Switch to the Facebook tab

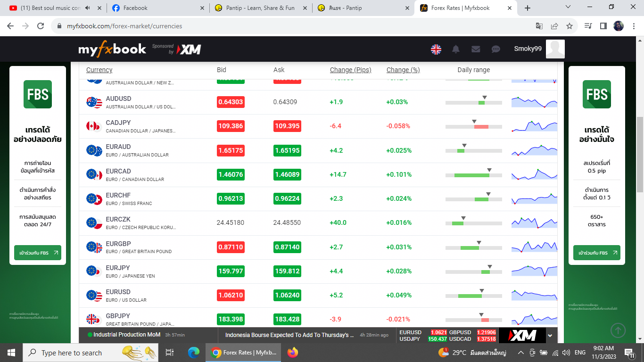[x=158, y=8]
